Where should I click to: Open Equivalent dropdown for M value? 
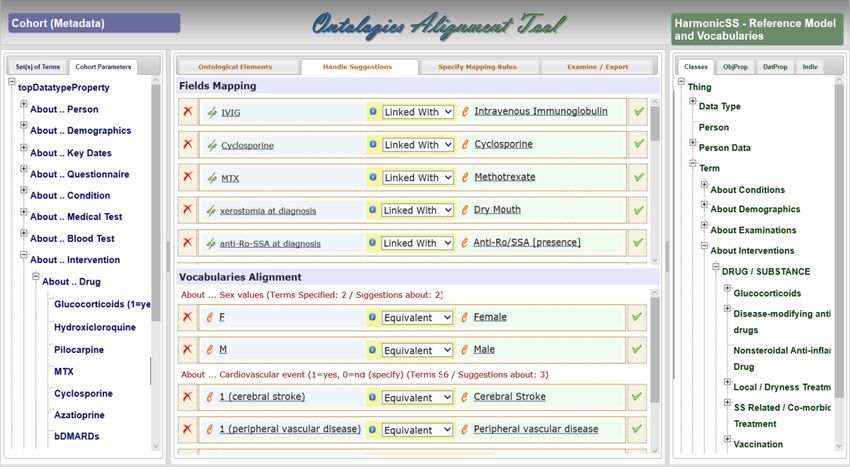417,350
